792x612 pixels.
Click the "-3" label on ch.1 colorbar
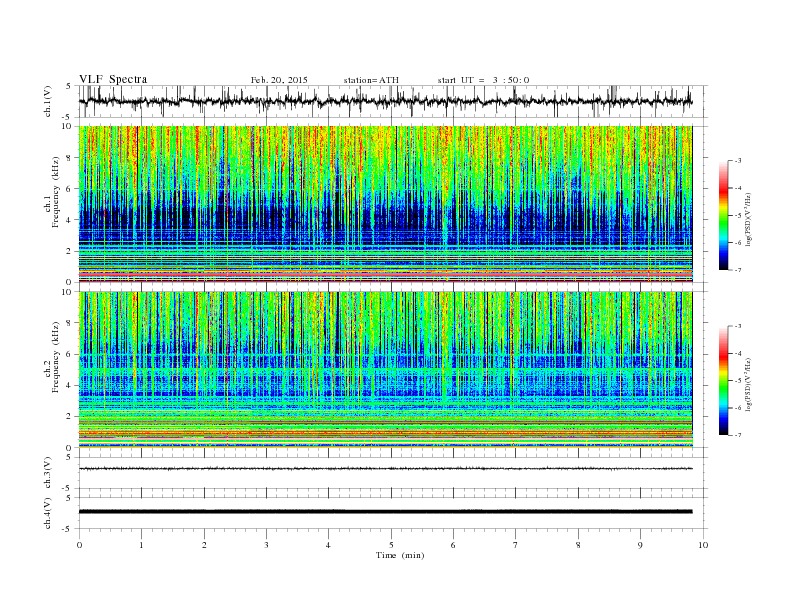point(737,161)
